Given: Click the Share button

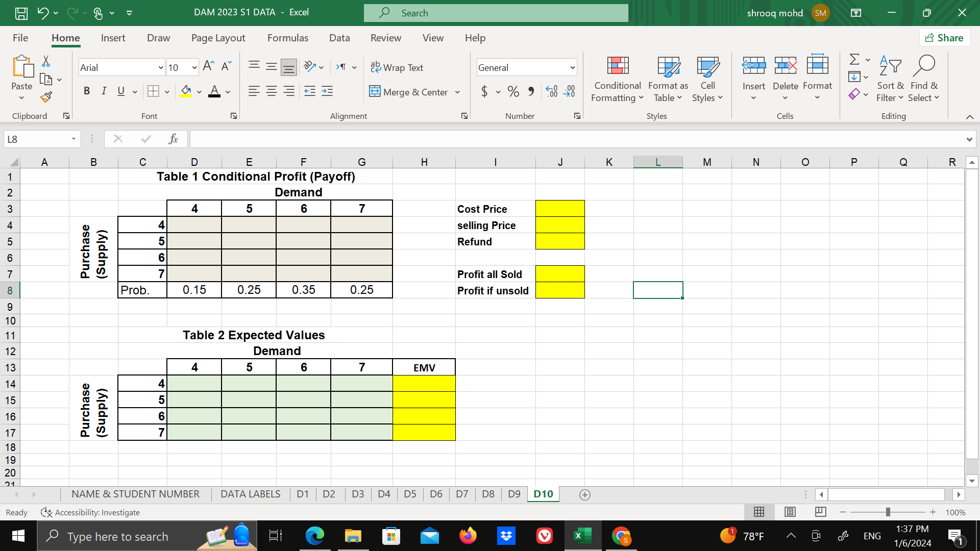Looking at the screenshot, I should pos(945,37).
